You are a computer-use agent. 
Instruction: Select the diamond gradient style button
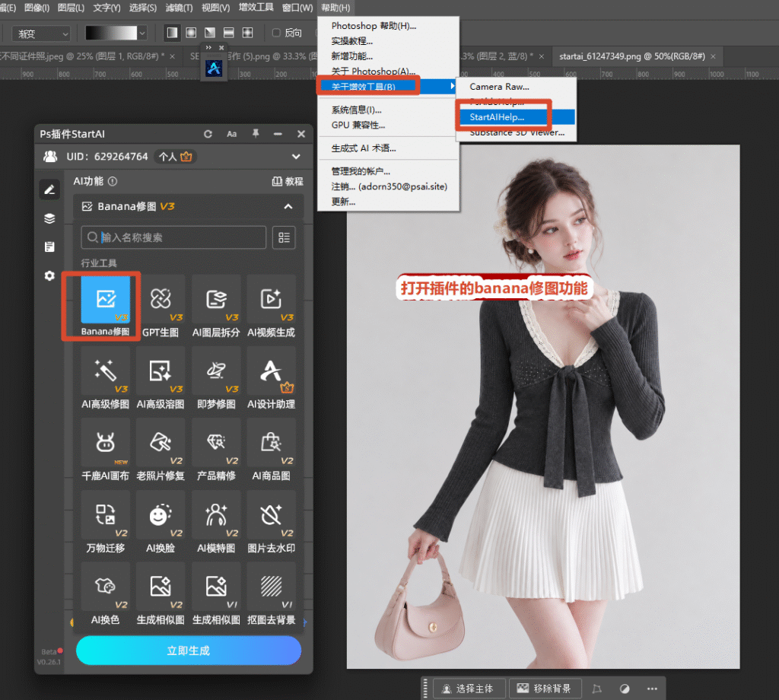click(x=247, y=33)
